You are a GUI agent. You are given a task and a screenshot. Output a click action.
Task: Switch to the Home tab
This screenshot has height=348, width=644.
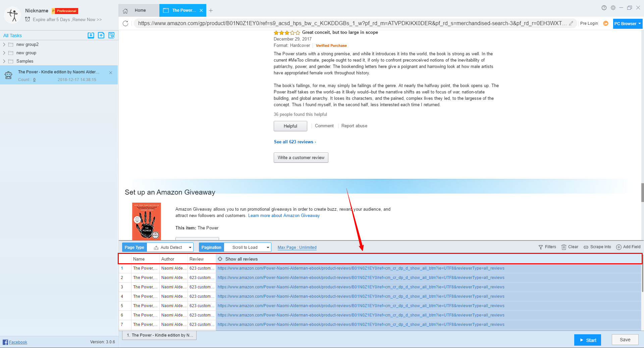139,10
